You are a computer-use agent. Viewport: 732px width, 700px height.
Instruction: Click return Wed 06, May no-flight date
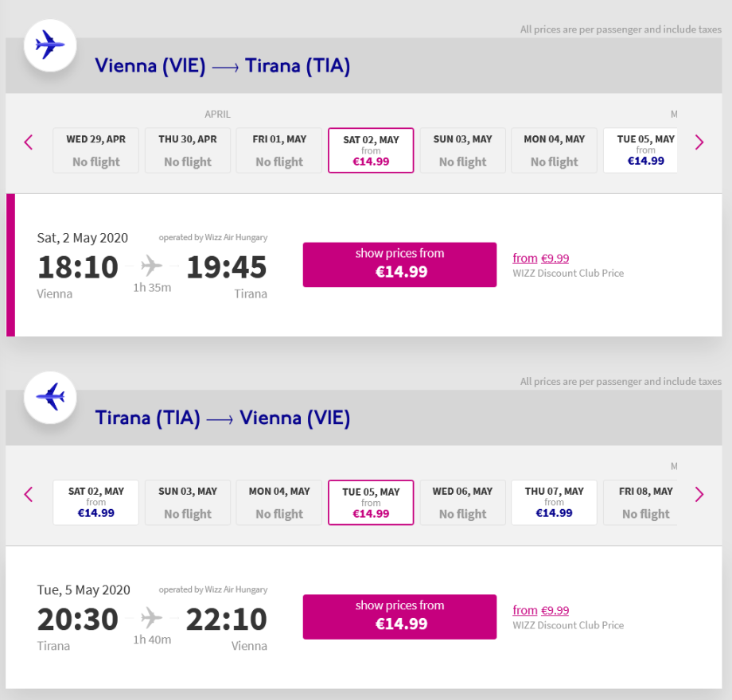(462, 502)
